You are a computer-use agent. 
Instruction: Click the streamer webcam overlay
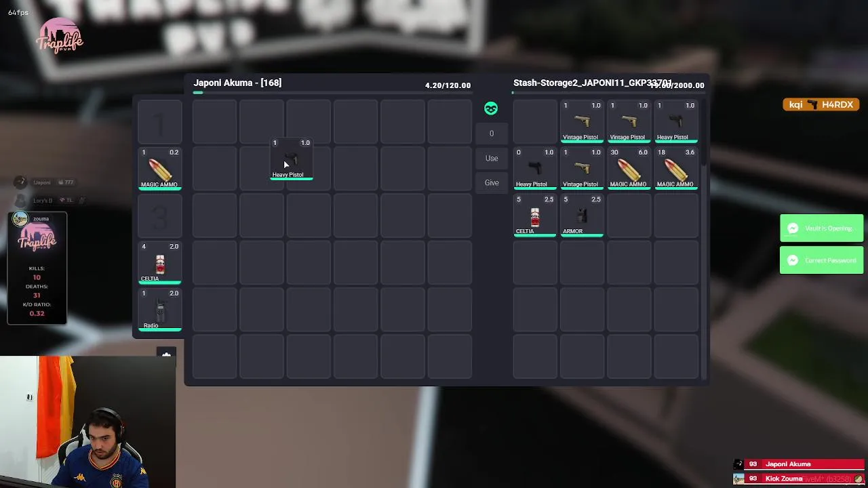click(x=88, y=422)
